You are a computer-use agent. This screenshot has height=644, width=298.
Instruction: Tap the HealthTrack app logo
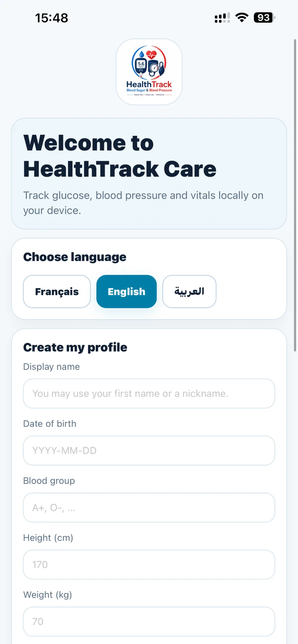(x=149, y=72)
